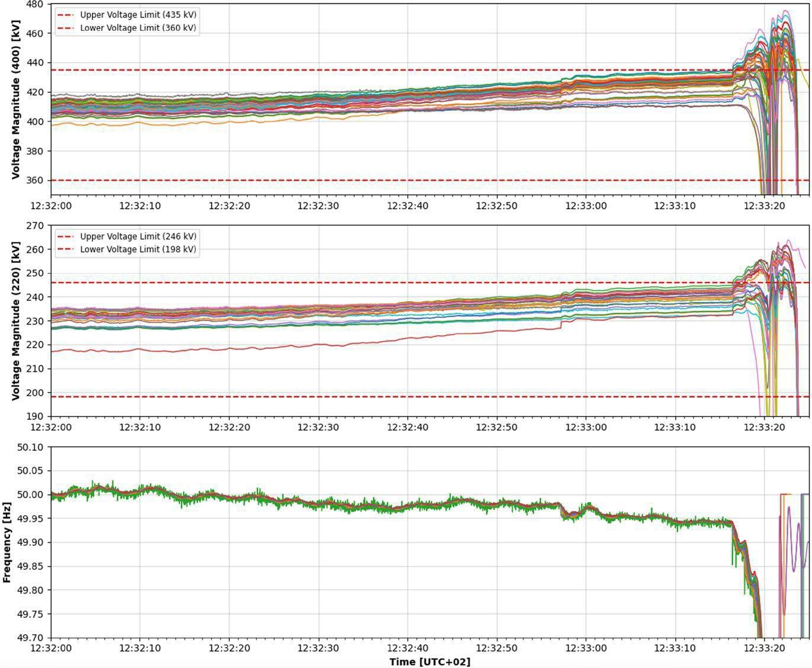Click the Frequency [Hz] axis label
This screenshot has height=668, width=812.
click(x=7, y=542)
